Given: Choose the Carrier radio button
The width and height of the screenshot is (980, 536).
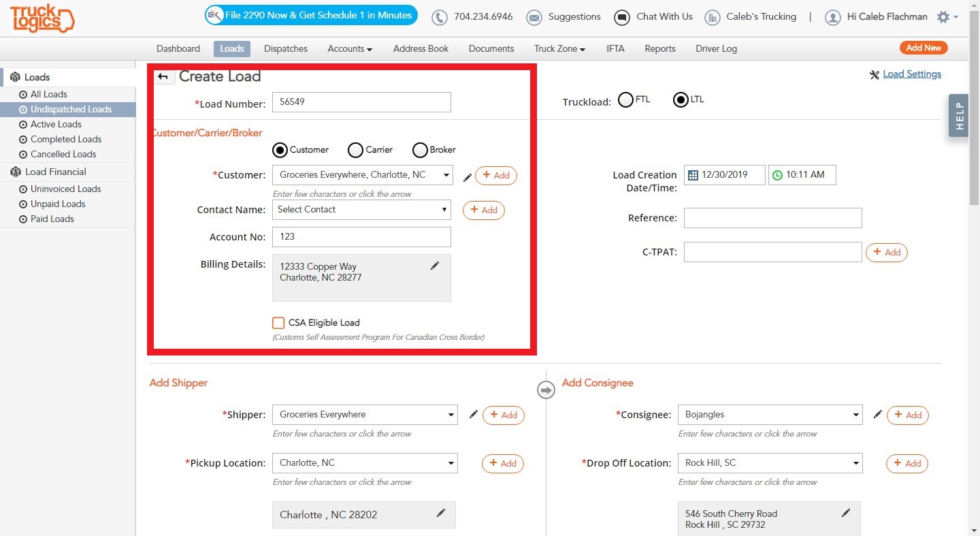Looking at the screenshot, I should 355,150.
